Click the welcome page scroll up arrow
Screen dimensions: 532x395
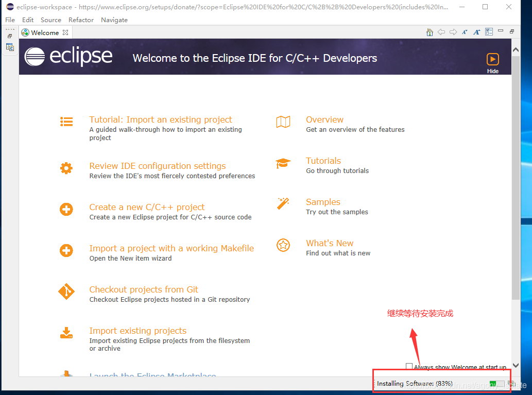tap(516, 49)
